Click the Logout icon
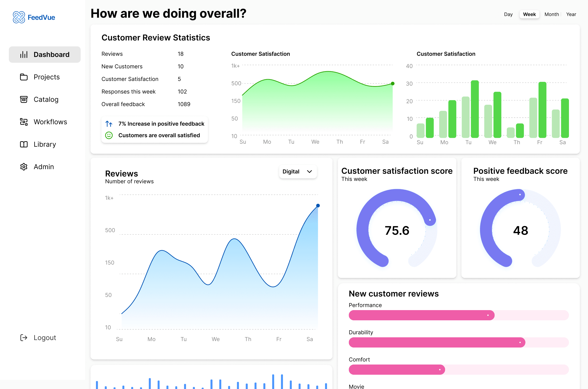Image resolution: width=588 pixels, height=389 pixels. click(x=23, y=338)
